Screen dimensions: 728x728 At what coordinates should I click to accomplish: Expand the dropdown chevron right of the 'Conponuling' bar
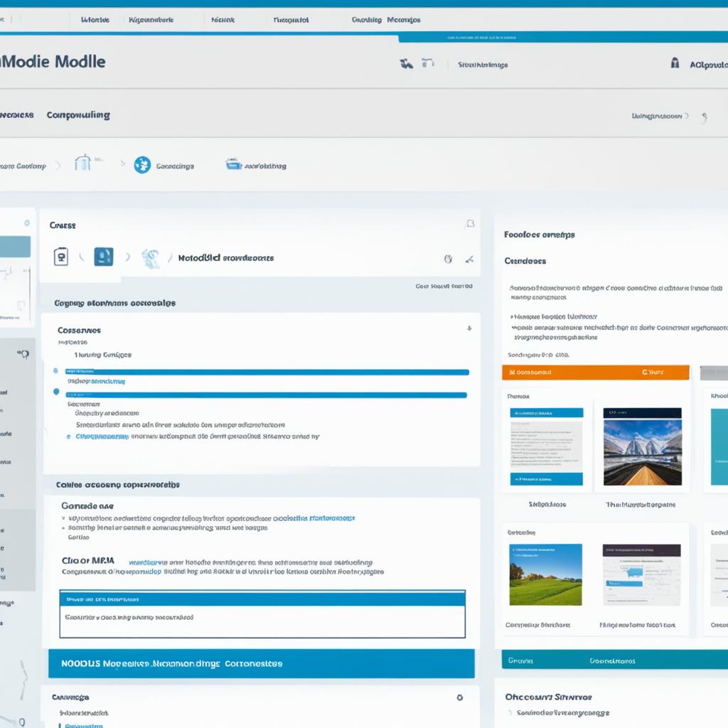(687, 116)
